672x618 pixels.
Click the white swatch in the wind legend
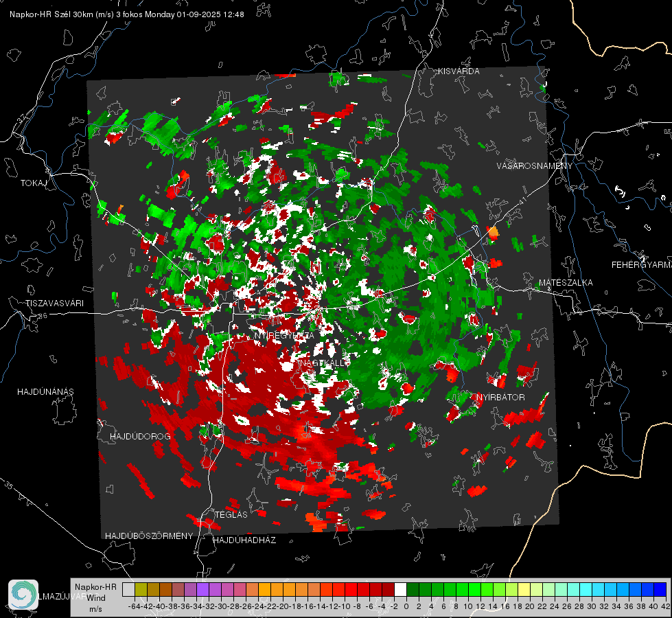coord(400,589)
